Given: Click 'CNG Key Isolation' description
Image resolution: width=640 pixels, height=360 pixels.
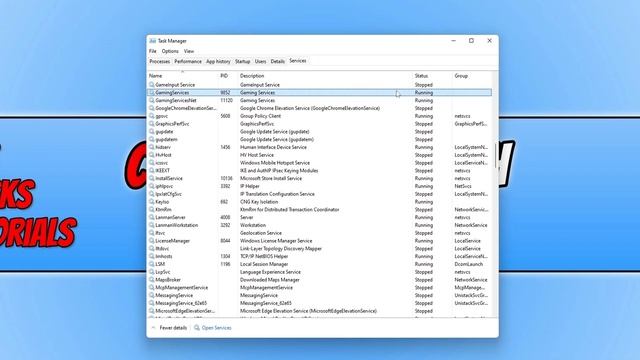Looking at the screenshot, I should tap(259, 202).
